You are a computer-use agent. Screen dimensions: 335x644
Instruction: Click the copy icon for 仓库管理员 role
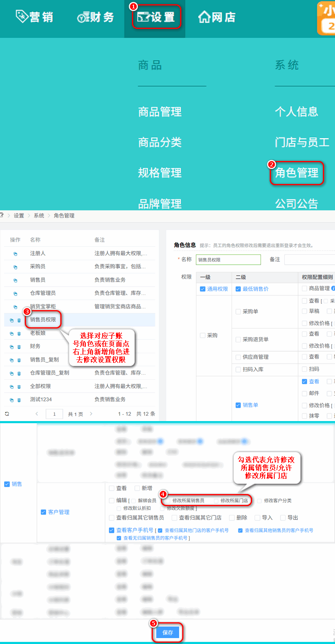pyautogui.click(x=15, y=294)
